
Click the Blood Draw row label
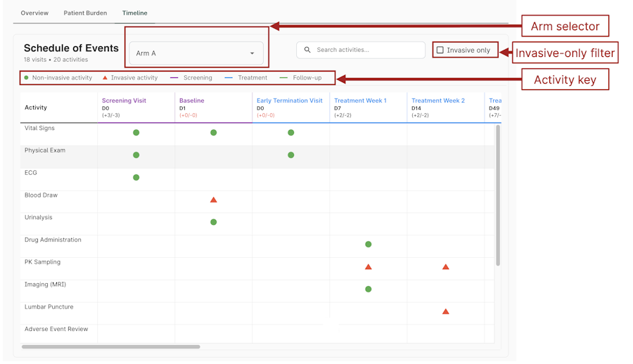point(41,195)
